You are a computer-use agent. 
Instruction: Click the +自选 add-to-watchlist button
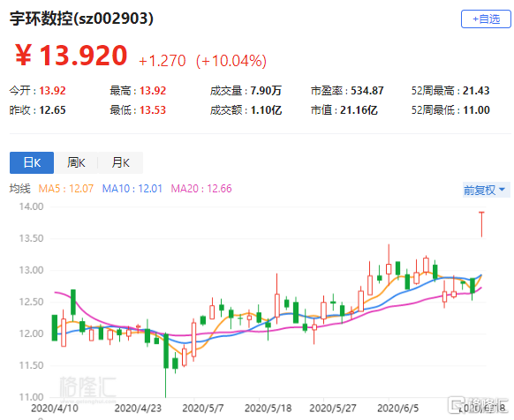pos(486,19)
